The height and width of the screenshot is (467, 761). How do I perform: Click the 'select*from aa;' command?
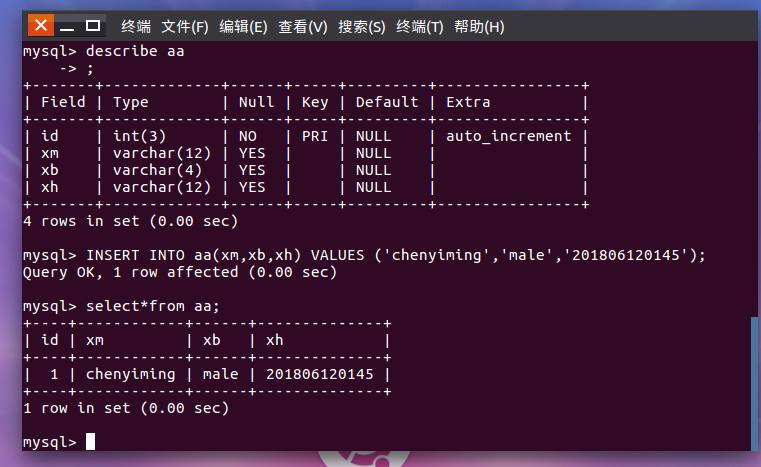(152, 306)
